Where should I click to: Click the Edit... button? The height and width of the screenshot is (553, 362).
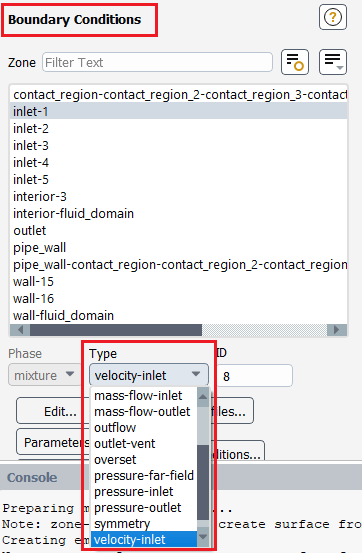click(50, 411)
